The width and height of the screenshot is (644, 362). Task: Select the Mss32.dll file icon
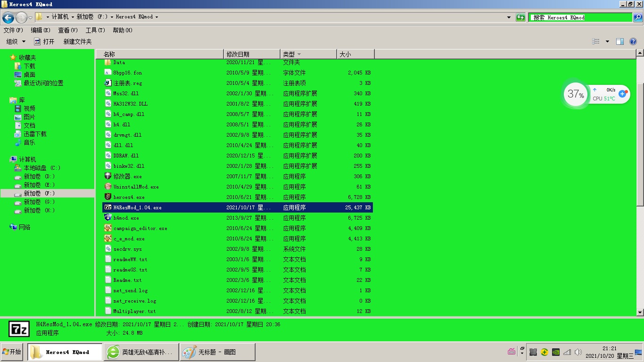coord(108,93)
